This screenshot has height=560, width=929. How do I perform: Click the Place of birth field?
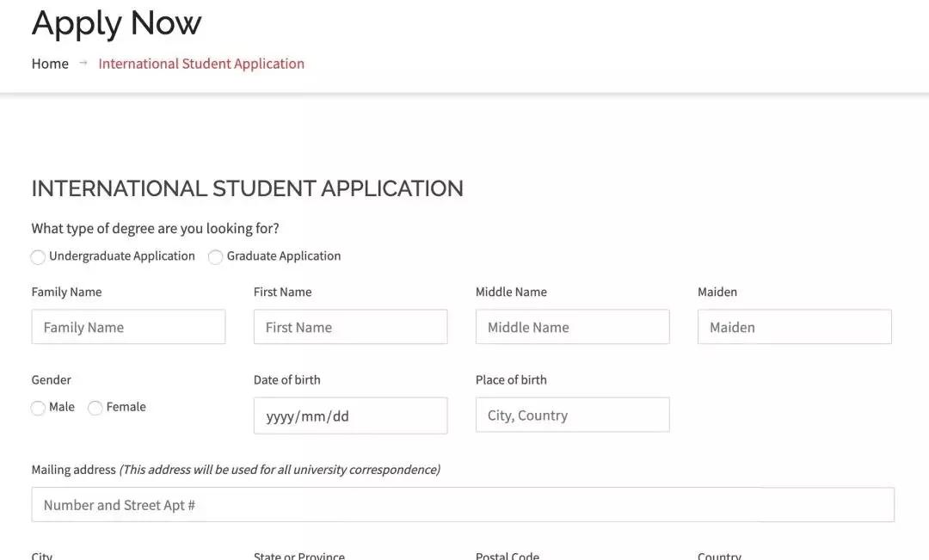(x=571, y=415)
